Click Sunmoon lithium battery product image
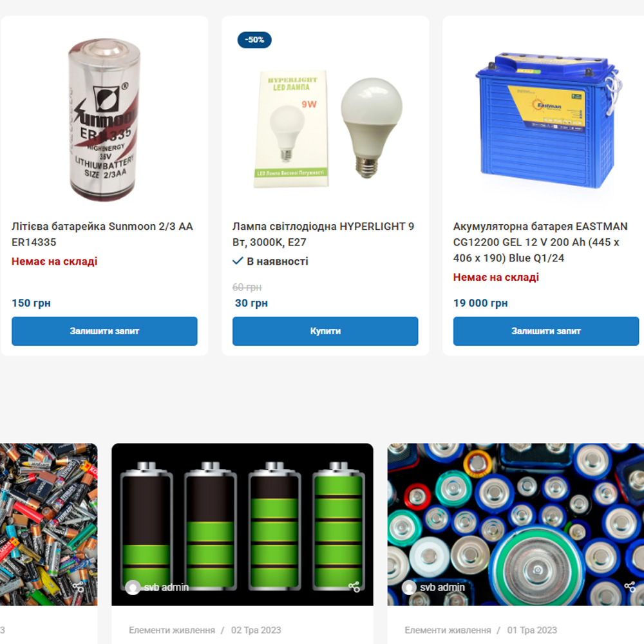The height and width of the screenshot is (644, 644). [104, 120]
